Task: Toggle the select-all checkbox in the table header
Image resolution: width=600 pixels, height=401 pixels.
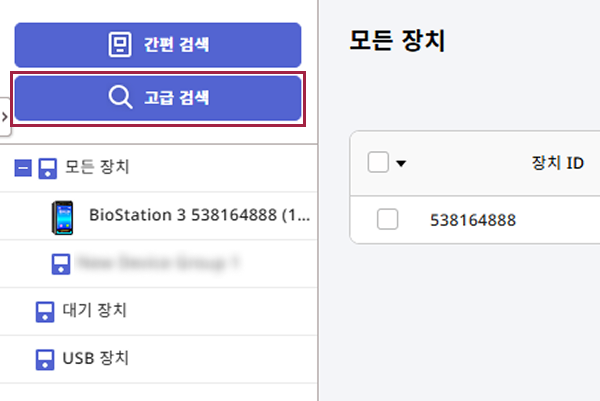Action: [378, 162]
